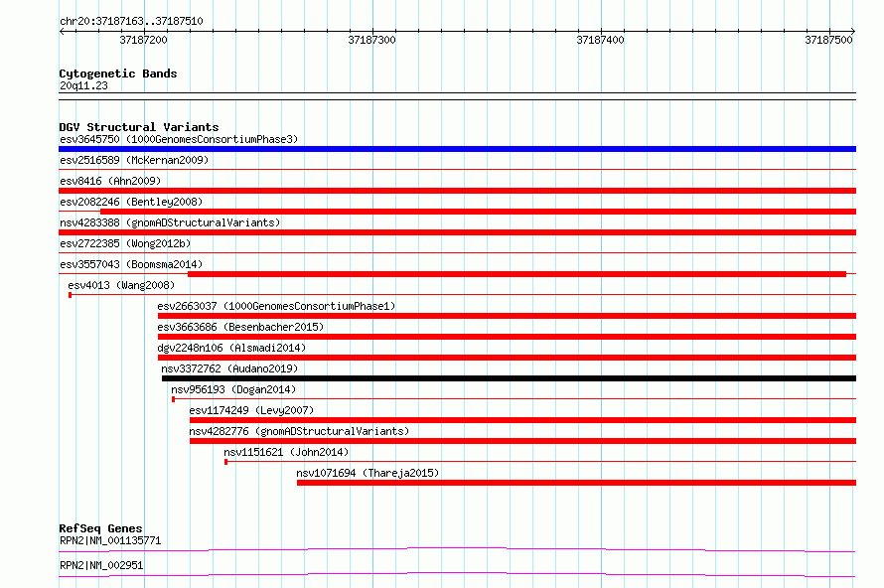Click the nsv4282776 red variant bar
884x588 pixels.
522,441
